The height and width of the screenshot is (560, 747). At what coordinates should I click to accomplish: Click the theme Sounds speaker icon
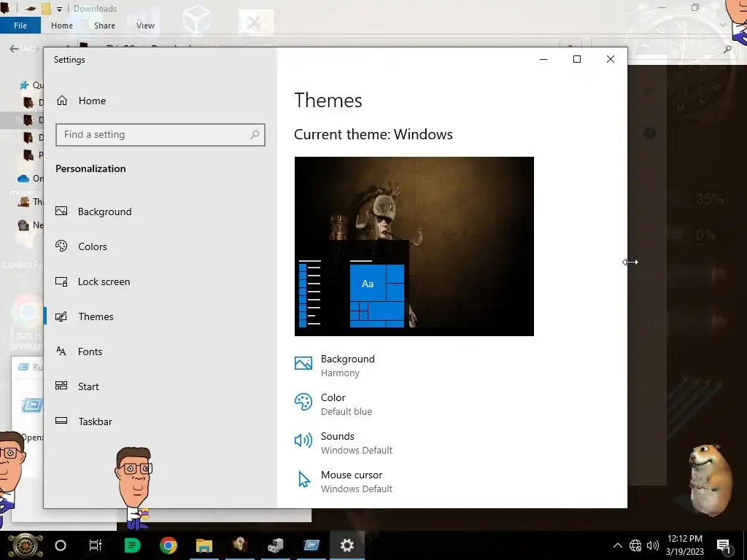[303, 440]
